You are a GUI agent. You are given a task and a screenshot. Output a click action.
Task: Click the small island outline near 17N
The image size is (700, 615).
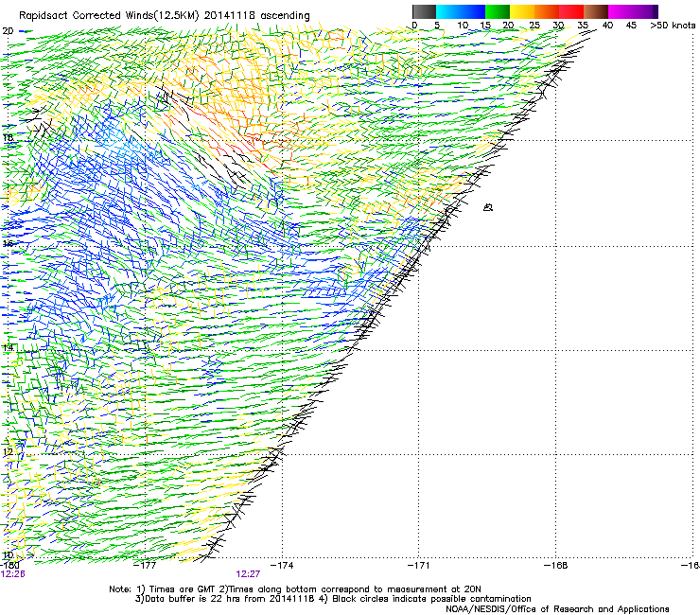click(x=488, y=207)
